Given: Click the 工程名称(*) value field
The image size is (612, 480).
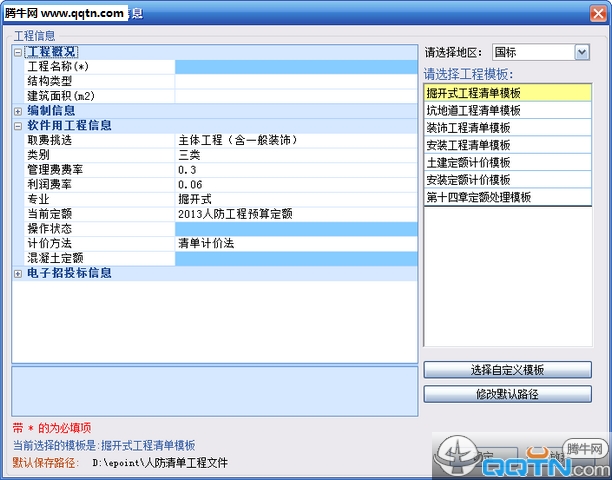Looking at the screenshot, I should pyautogui.click(x=296, y=67).
